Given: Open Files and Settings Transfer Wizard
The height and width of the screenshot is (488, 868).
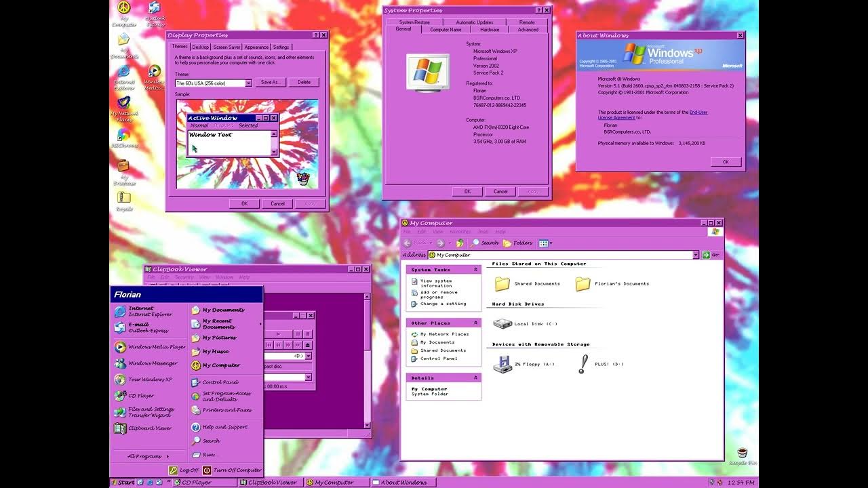Looking at the screenshot, I should [x=149, y=412].
